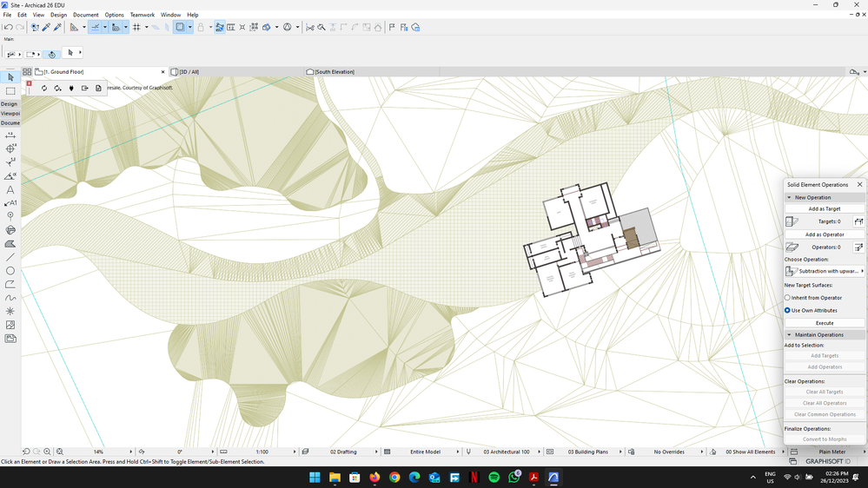
Task: Activate the Text tool
Action: 10,189
